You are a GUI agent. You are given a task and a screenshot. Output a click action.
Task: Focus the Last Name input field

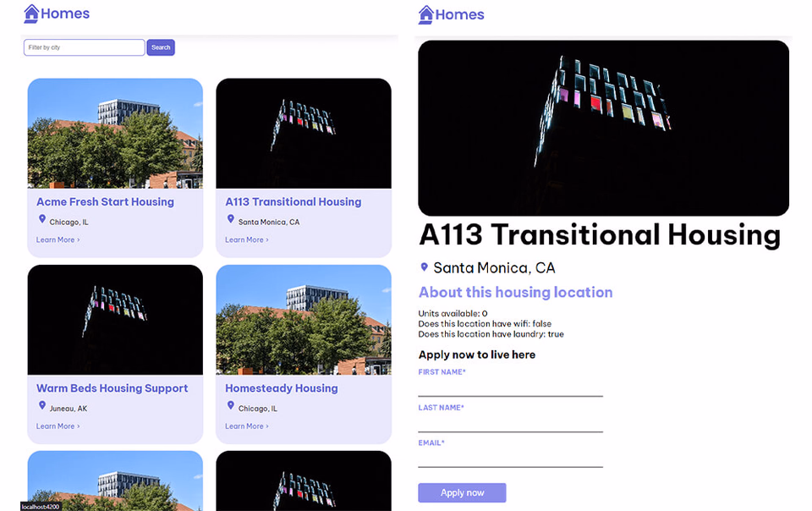coord(510,423)
